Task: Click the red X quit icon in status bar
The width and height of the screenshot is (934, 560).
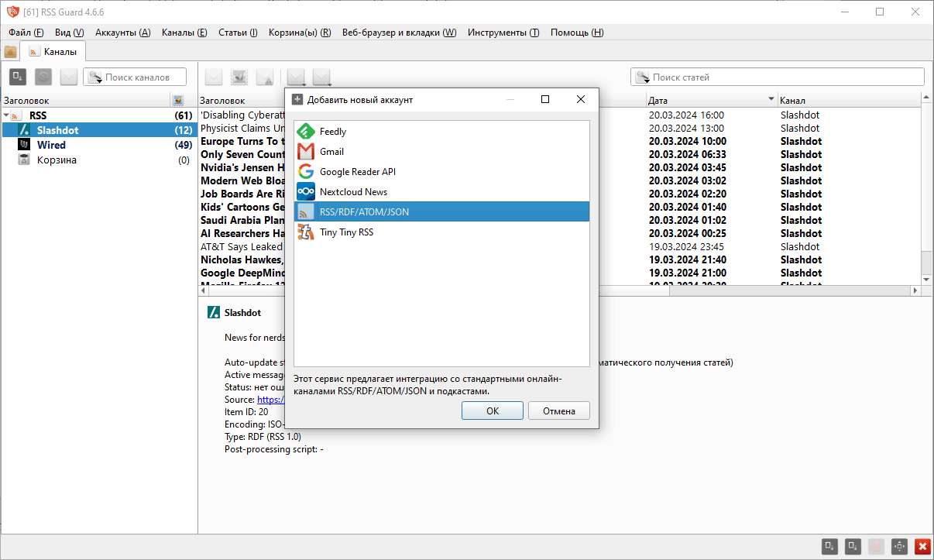Action: [922, 546]
